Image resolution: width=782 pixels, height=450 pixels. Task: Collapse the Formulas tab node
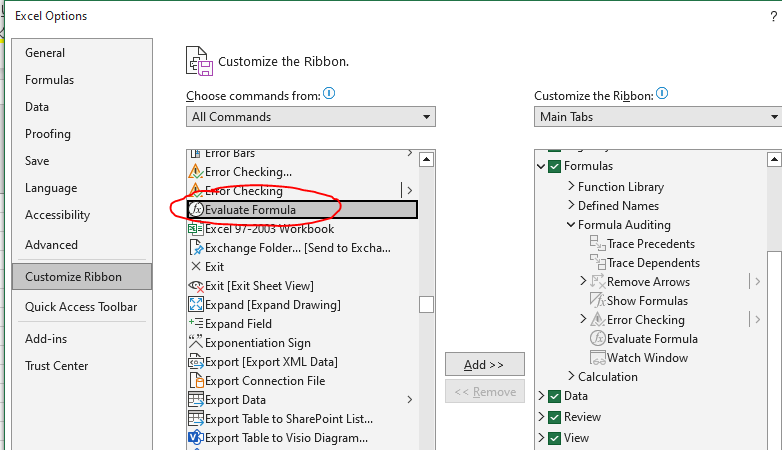[x=541, y=166]
